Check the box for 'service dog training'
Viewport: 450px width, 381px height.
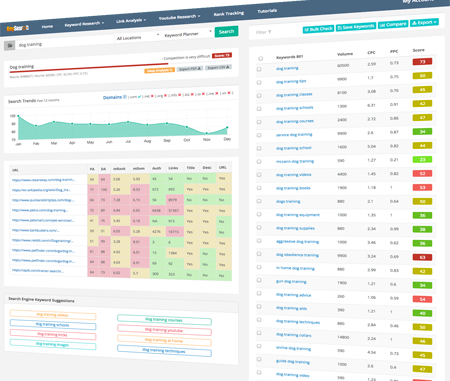(259, 135)
